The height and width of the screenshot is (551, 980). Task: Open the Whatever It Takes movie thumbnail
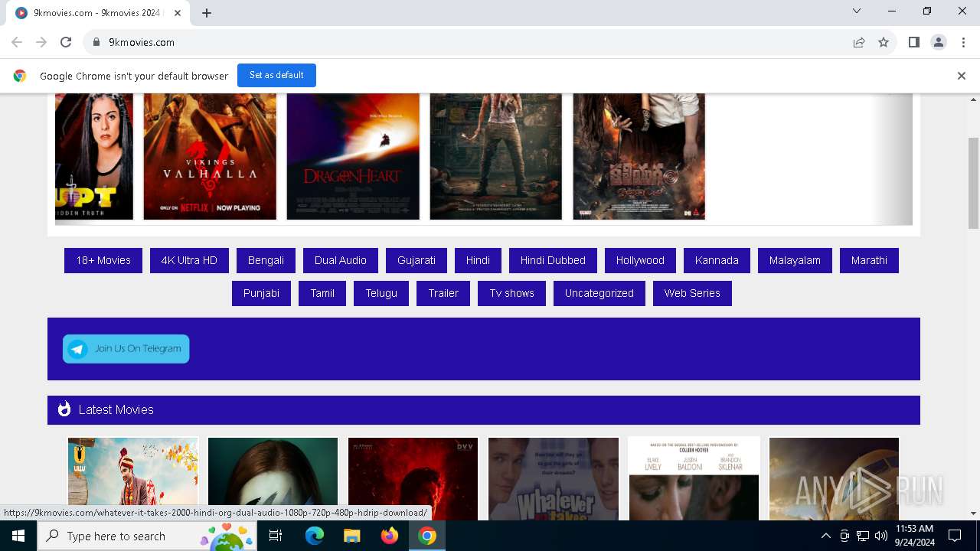coord(553,478)
